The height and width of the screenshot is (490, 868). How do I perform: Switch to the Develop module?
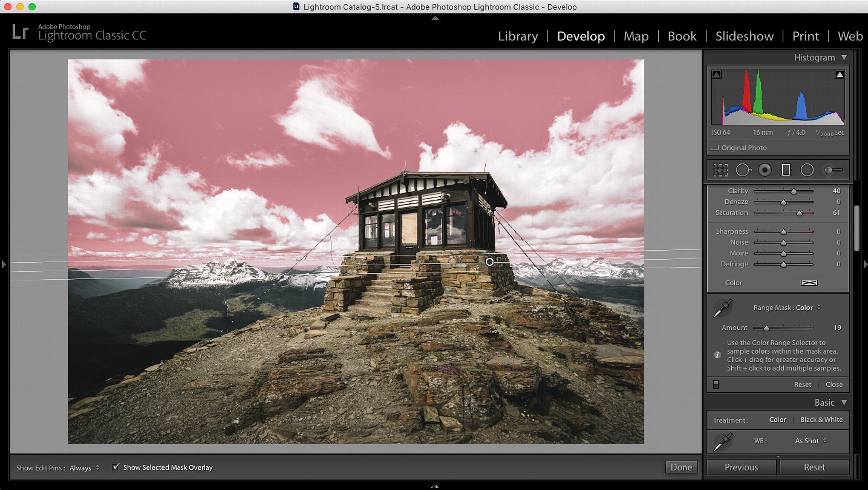click(x=581, y=36)
